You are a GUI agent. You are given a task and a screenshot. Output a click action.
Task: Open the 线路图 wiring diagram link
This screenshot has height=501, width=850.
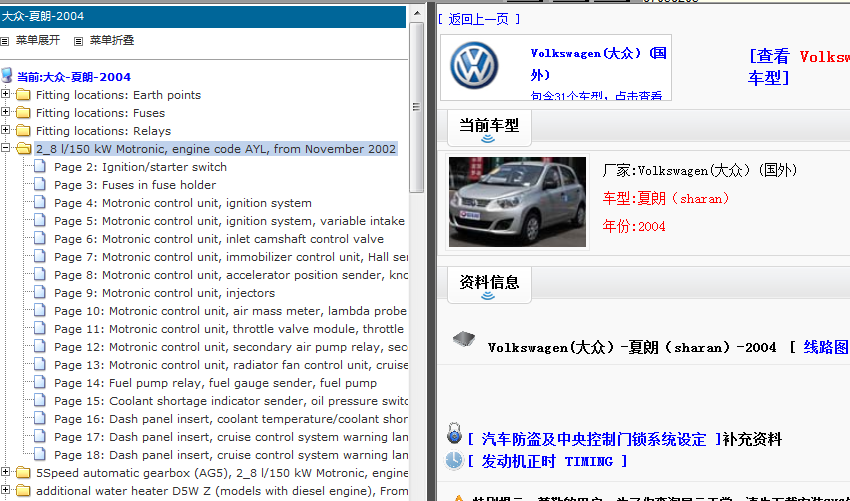[826, 347]
